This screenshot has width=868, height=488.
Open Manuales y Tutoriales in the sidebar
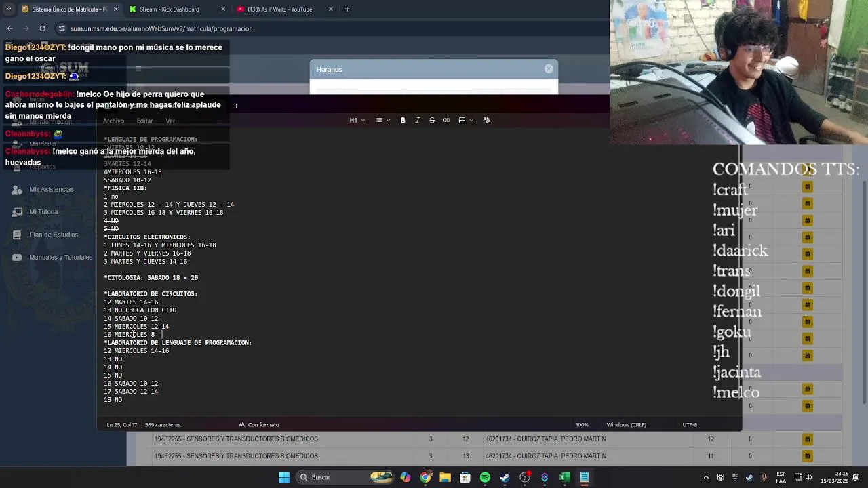pyautogui.click(x=60, y=258)
